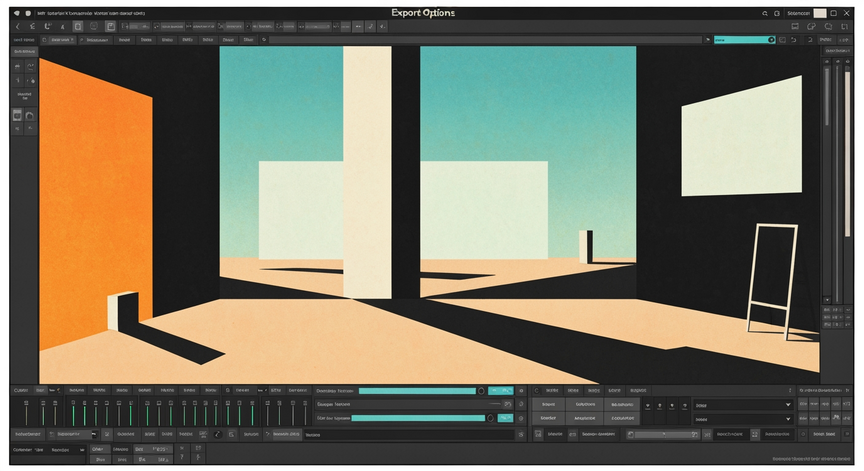This screenshot has height=471, width=864.
Task: Click the round button inside the teal top field
Action: click(x=771, y=40)
